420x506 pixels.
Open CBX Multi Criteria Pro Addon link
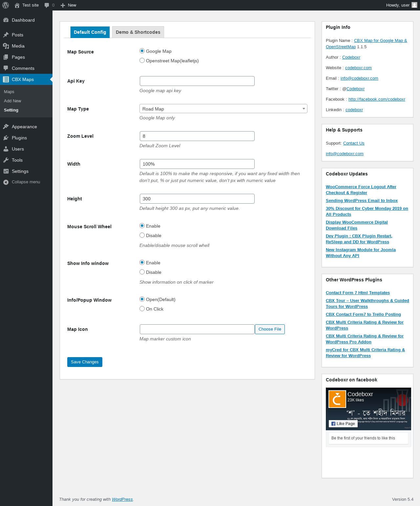pos(365,339)
